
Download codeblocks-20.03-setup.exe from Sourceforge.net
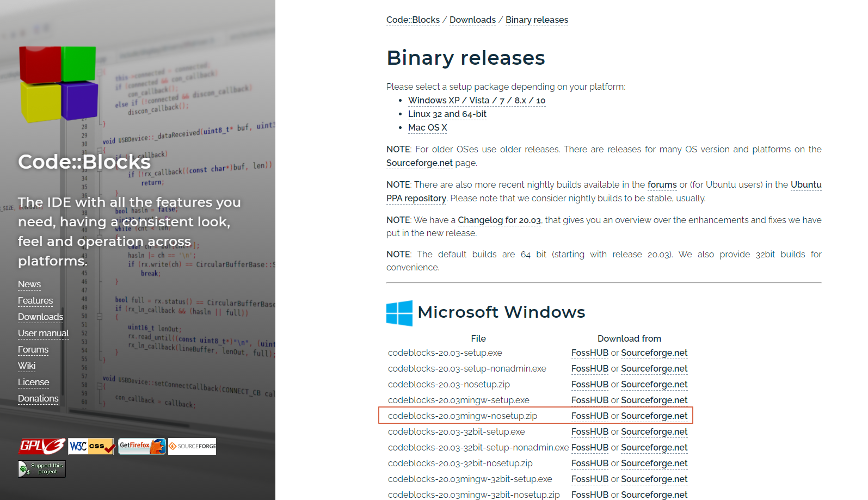(654, 353)
